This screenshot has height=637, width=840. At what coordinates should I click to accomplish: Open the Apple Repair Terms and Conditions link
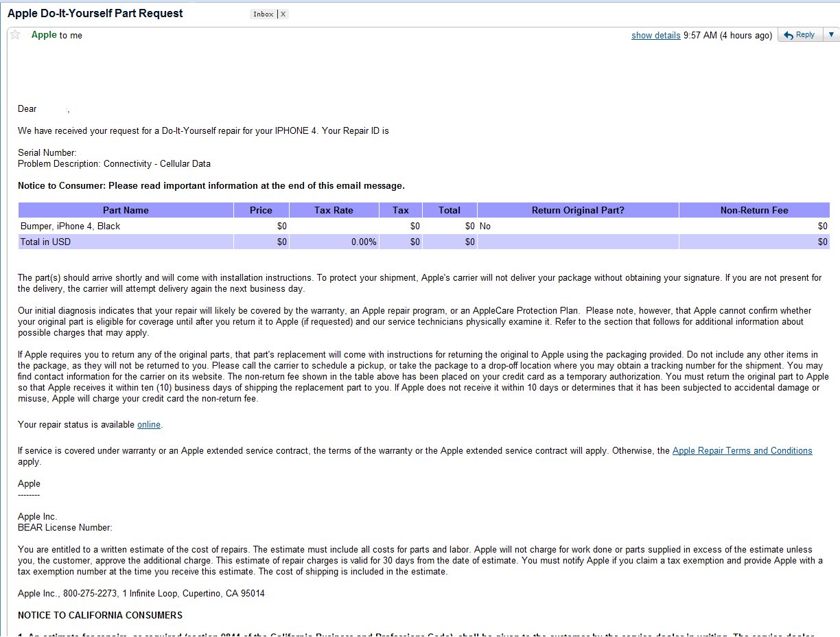(x=742, y=451)
